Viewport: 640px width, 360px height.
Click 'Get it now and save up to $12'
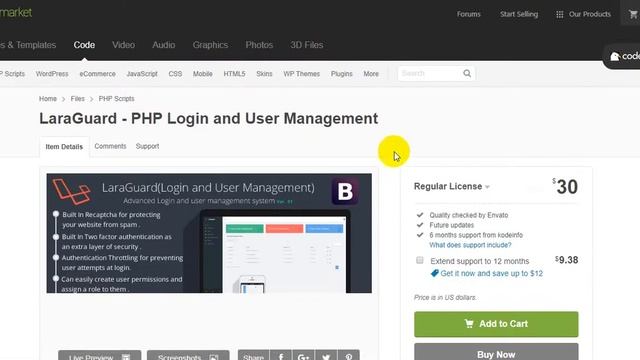(x=491, y=273)
